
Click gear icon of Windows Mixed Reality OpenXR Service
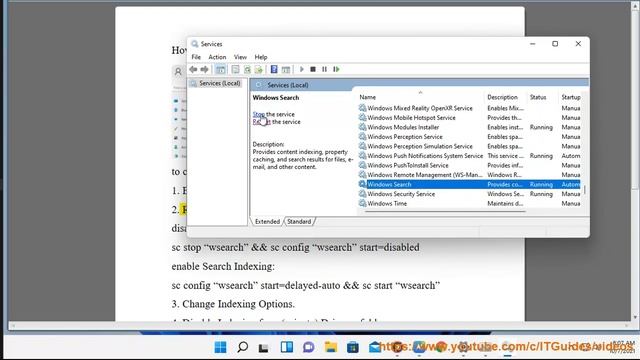click(362, 108)
